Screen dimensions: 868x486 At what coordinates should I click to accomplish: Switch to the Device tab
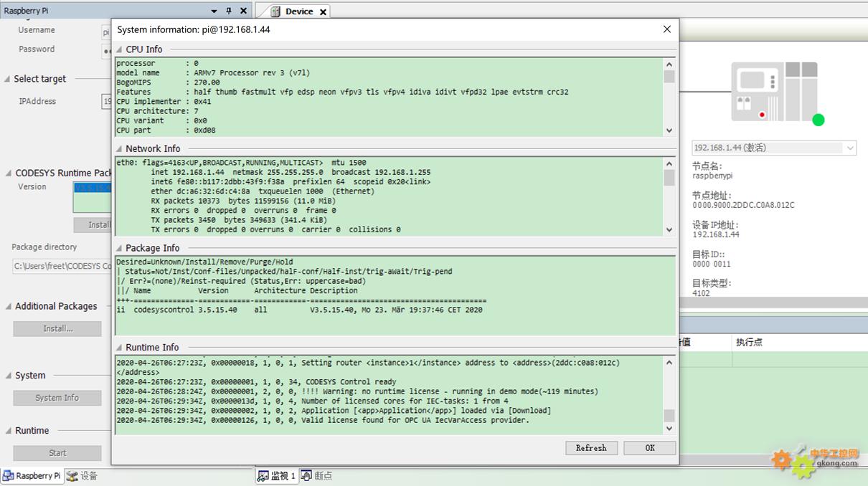pos(299,11)
